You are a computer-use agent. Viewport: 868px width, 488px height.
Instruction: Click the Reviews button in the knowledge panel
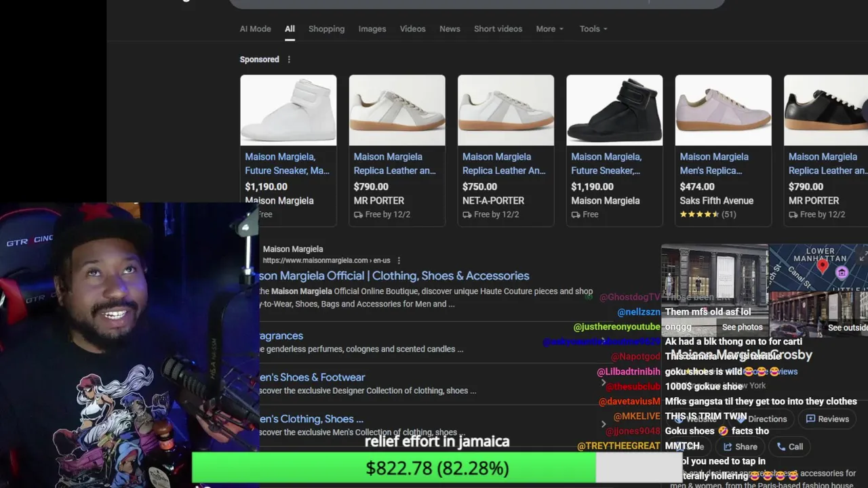coord(827,419)
